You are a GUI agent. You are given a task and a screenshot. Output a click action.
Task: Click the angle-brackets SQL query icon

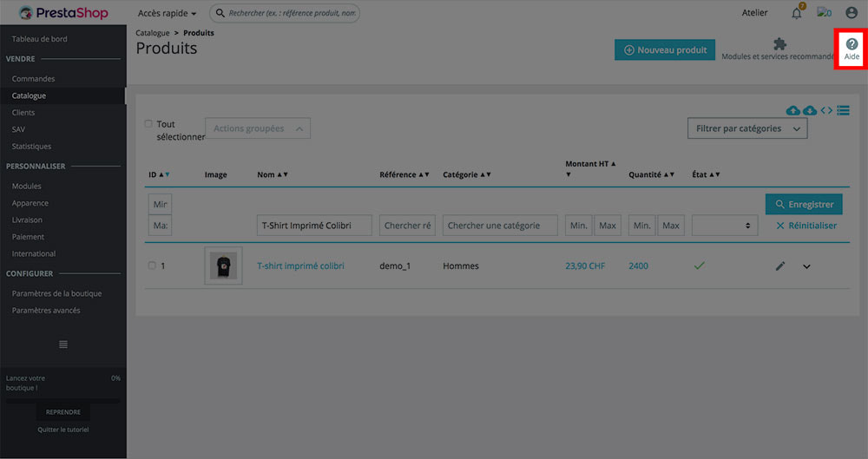[x=826, y=111]
